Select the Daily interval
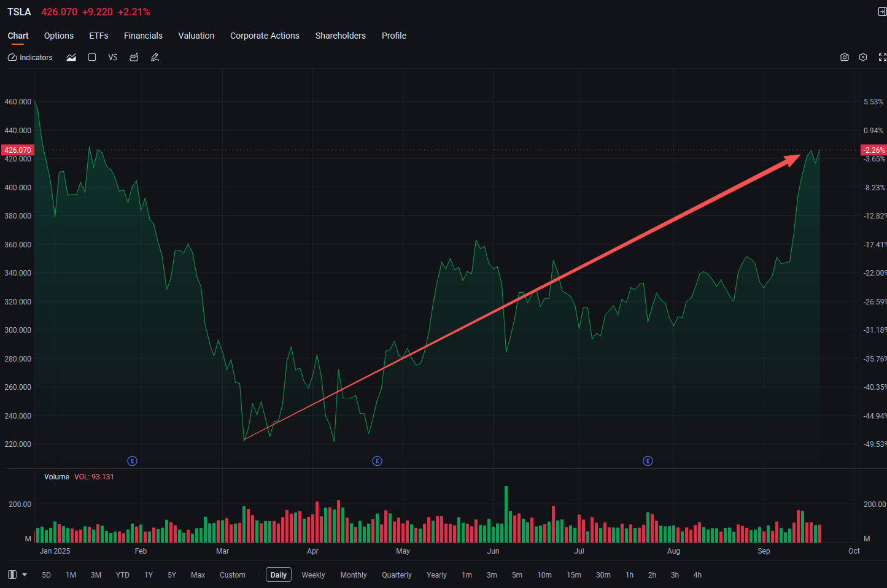887x588 pixels. [279, 575]
